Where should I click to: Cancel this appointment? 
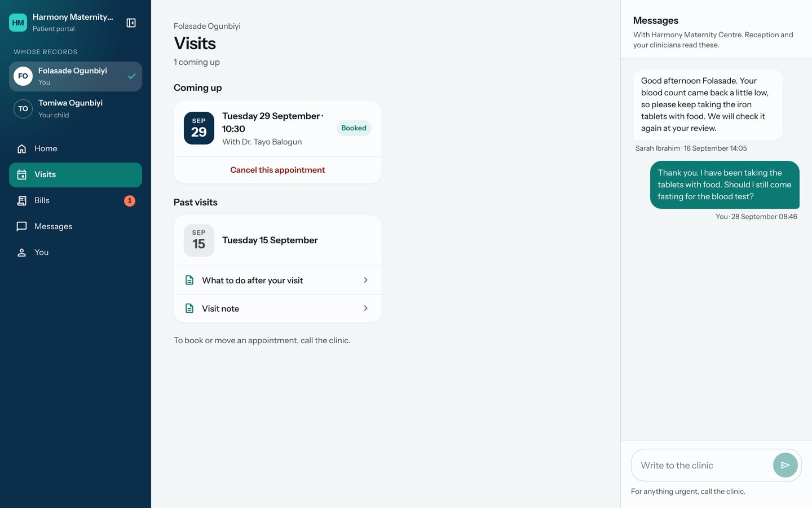(x=277, y=170)
